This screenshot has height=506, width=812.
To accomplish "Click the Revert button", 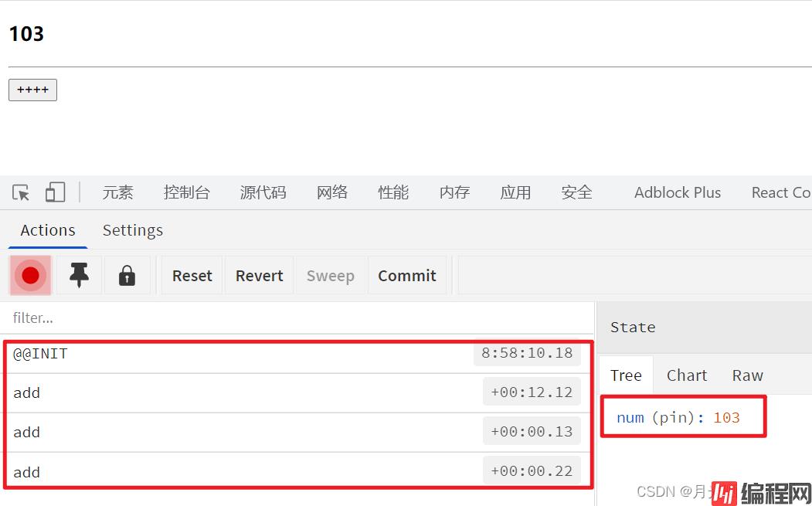I will tap(259, 276).
